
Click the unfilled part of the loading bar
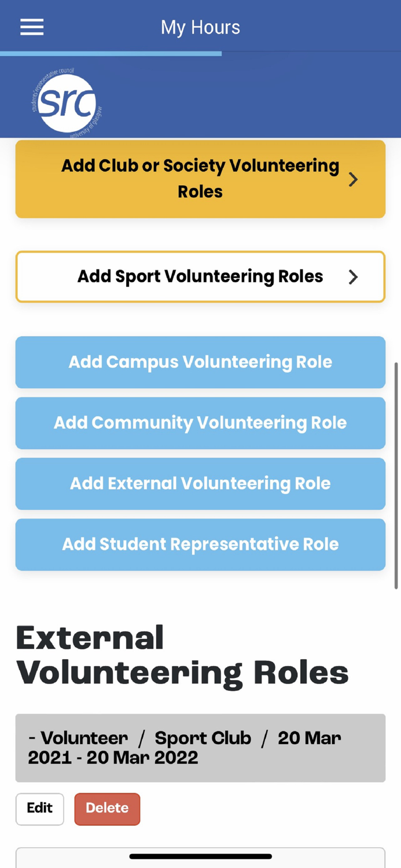(x=311, y=53)
